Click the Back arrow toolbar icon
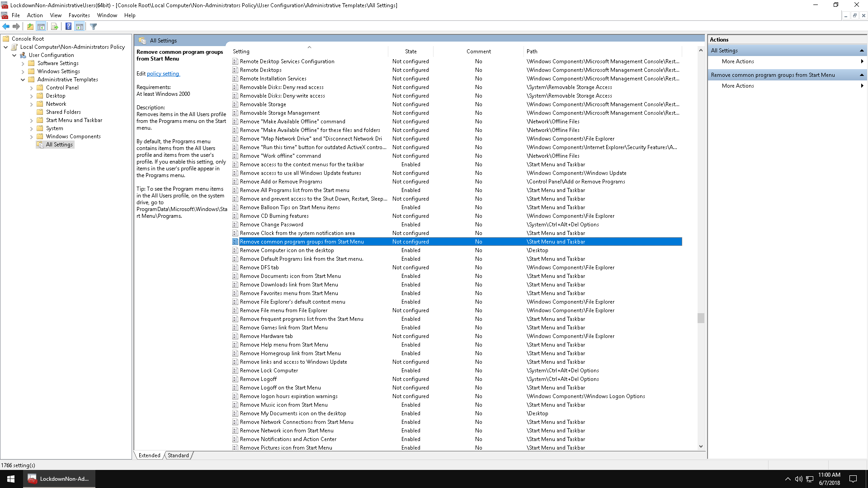 pos(6,27)
